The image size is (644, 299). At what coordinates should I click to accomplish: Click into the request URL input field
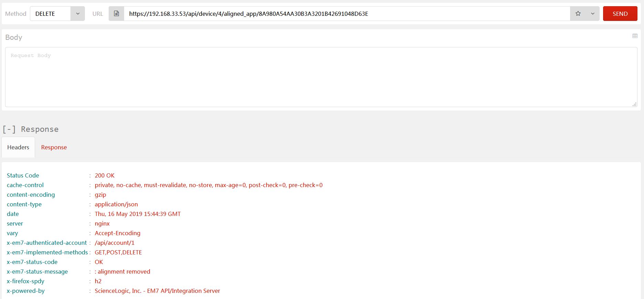pos(344,14)
